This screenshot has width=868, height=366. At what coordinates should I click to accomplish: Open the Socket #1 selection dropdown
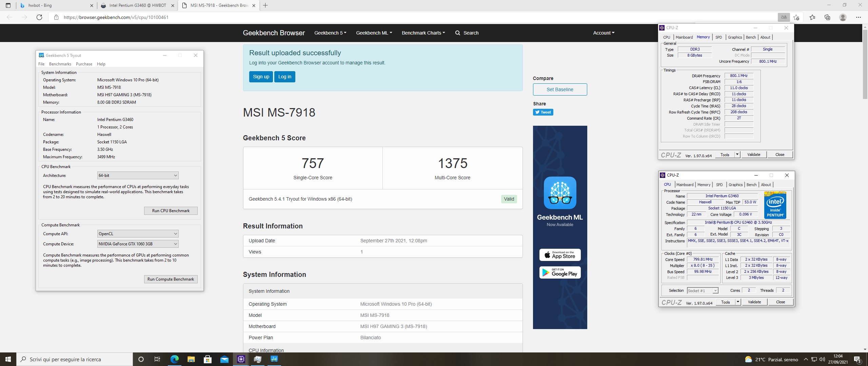pyautogui.click(x=703, y=291)
